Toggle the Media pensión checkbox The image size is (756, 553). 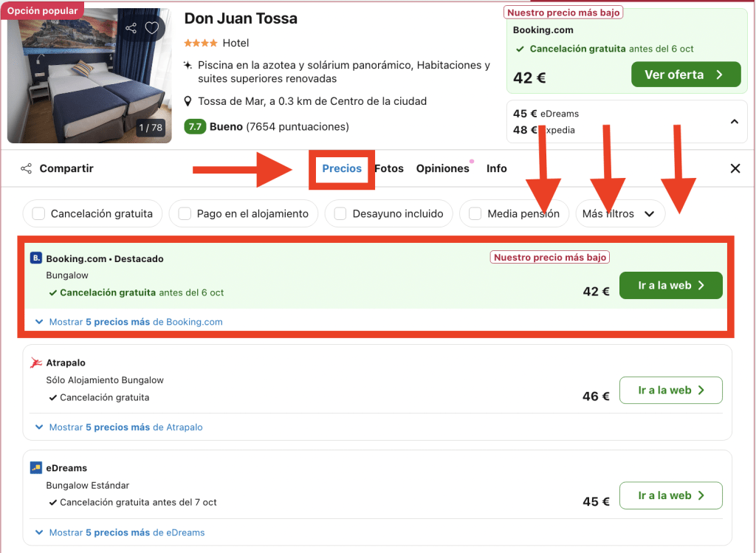coord(475,213)
